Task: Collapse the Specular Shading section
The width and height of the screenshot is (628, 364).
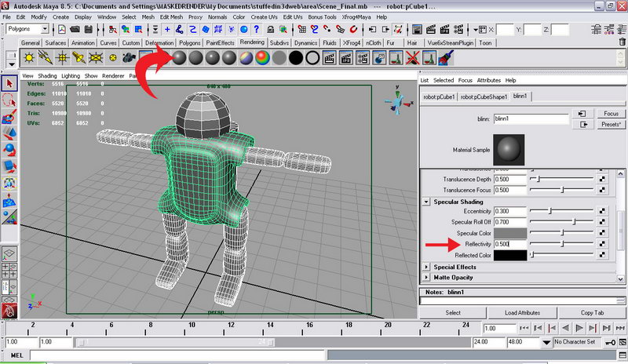Action: tap(427, 202)
